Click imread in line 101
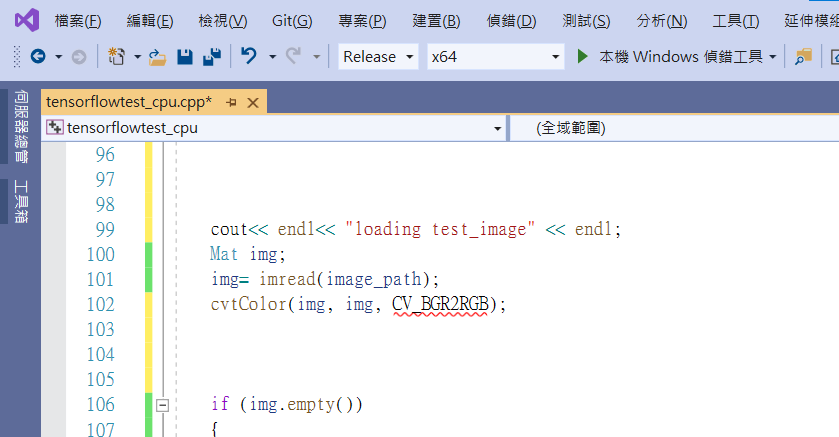 287,279
